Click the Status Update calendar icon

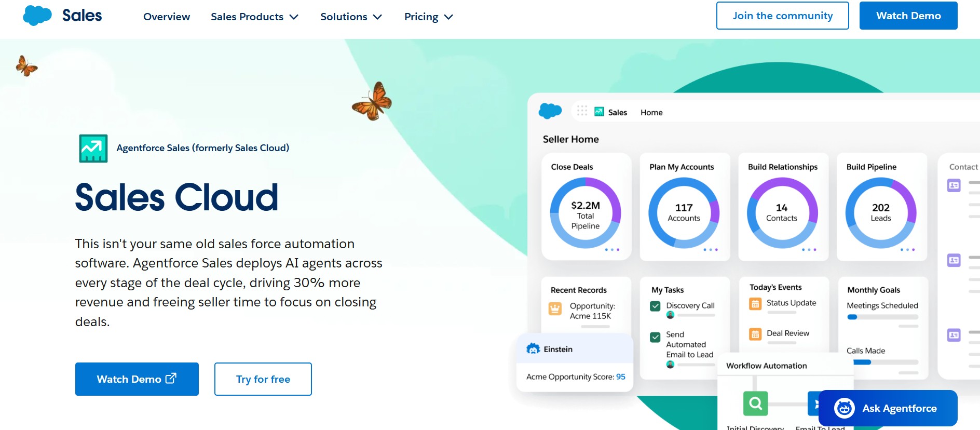point(755,304)
